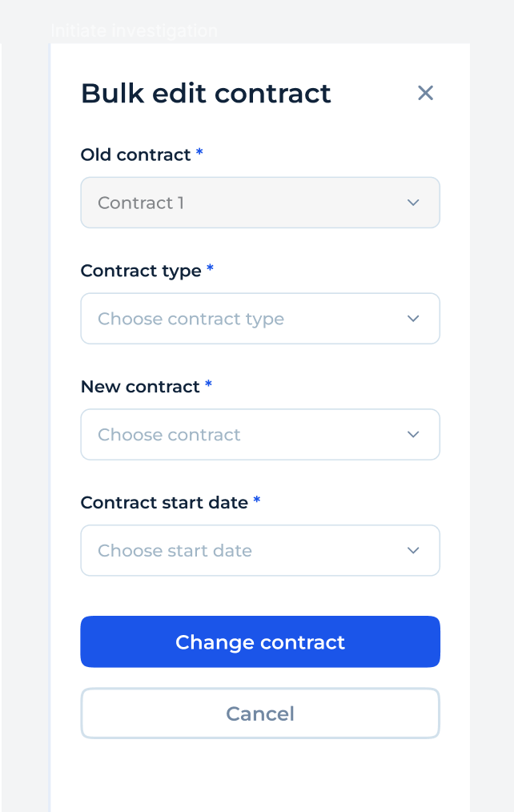Click the required asterisk next to New contract

[x=207, y=386]
